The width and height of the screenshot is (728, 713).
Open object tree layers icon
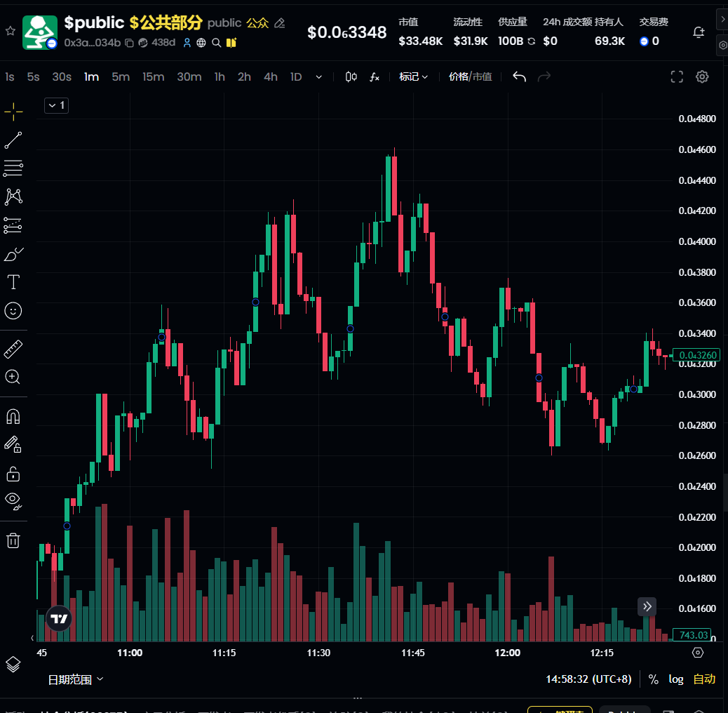coord(13,665)
